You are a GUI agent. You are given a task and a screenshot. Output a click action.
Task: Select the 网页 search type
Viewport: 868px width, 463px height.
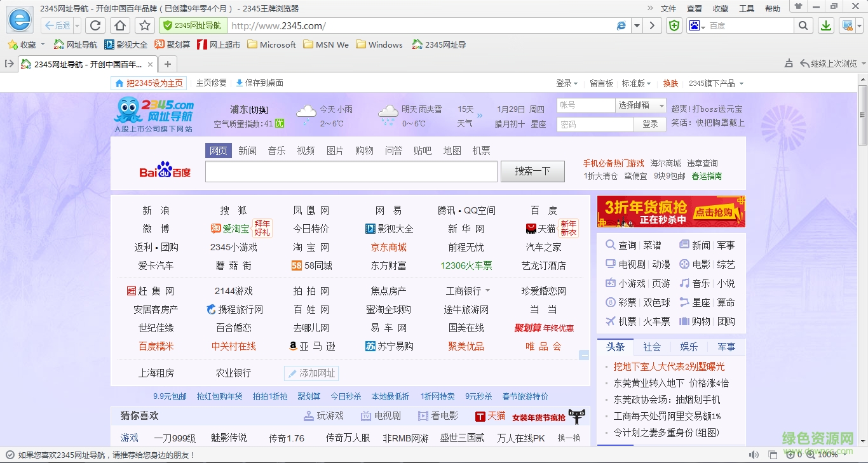point(218,151)
